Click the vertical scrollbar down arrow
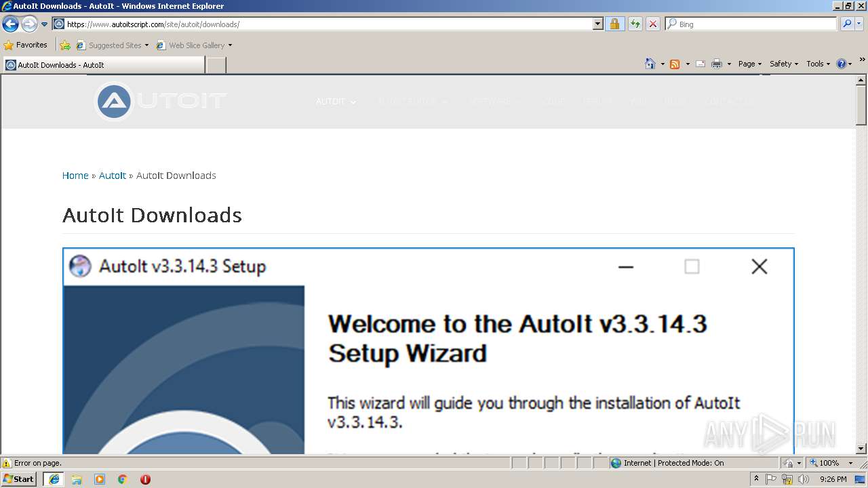Image resolution: width=868 pixels, height=488 pixels. click(861, 448)
